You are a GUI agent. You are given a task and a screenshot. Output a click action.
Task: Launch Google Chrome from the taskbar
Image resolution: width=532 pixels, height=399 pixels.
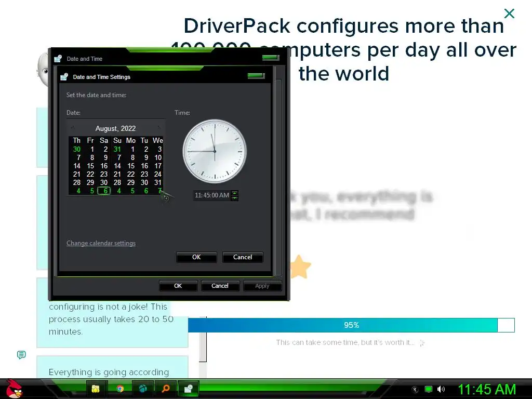[120, 389]
